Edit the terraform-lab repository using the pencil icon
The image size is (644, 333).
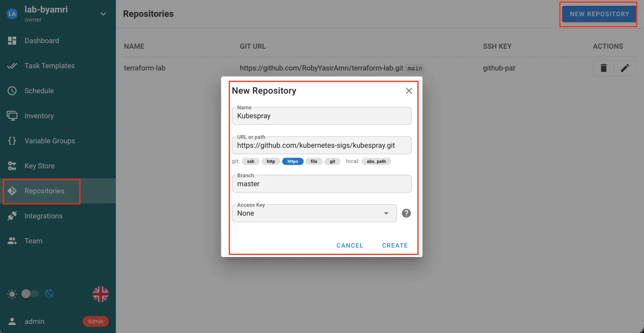(625, 68)
